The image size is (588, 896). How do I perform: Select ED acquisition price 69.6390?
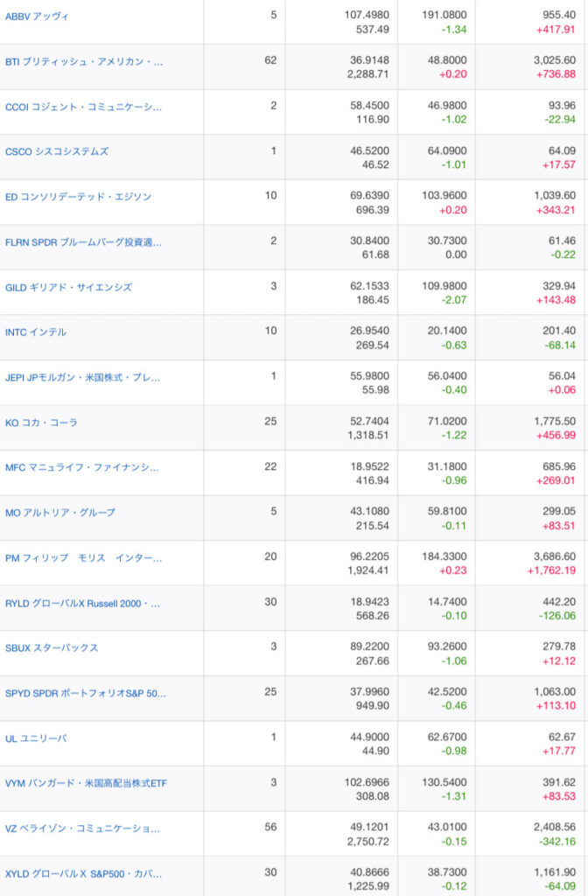(x=369, y=195)
